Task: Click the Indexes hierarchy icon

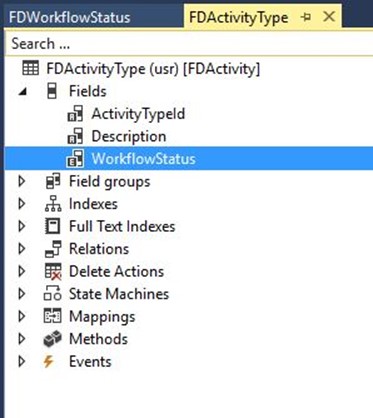Action: pos(53,204)
